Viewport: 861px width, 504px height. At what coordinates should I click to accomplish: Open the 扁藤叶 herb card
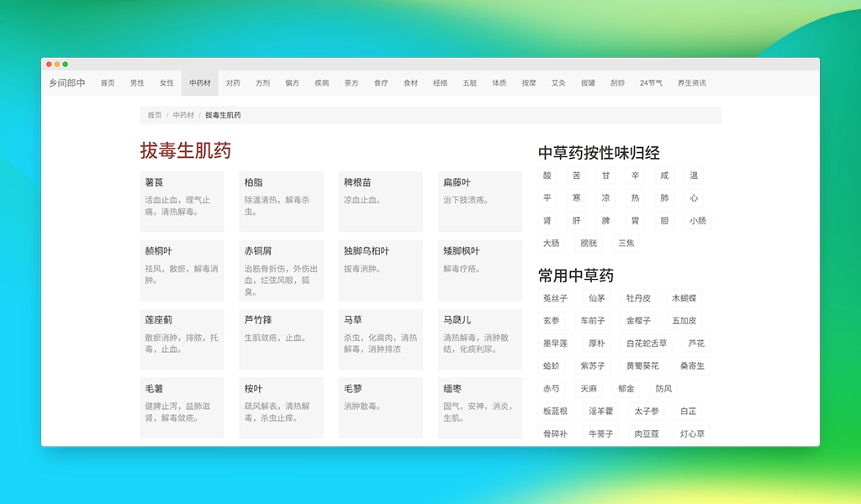tap(480, 202)
